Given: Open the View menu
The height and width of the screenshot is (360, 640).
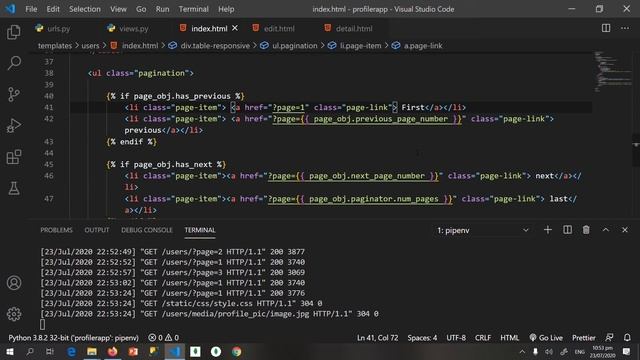Looking at the screenshot, I should [x=118, y=9].
